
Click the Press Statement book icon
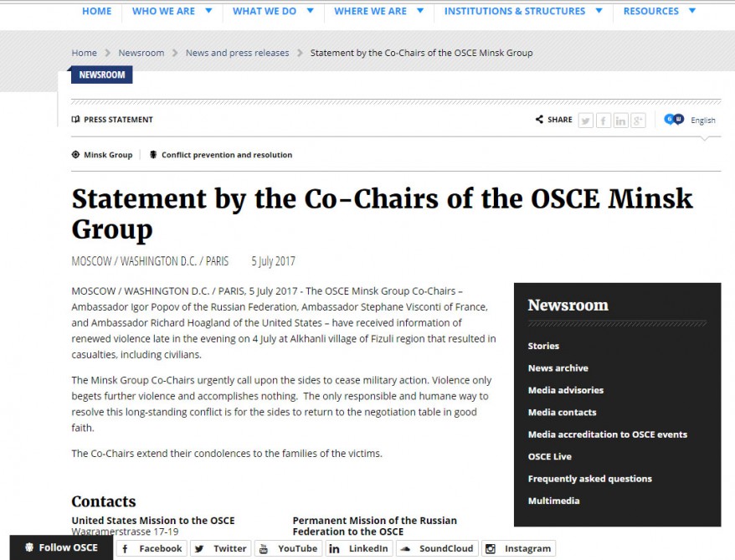[x=75, y=120]
